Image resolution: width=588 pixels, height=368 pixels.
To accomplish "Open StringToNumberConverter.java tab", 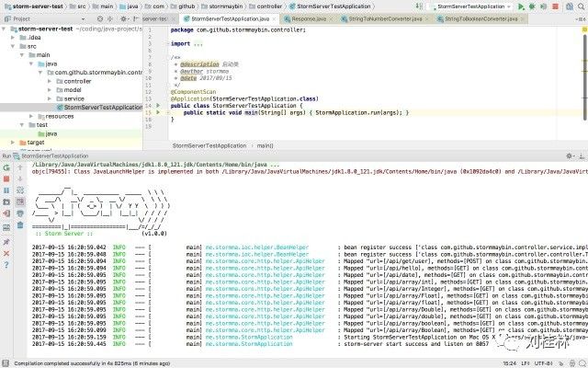I will pos(385,18).
